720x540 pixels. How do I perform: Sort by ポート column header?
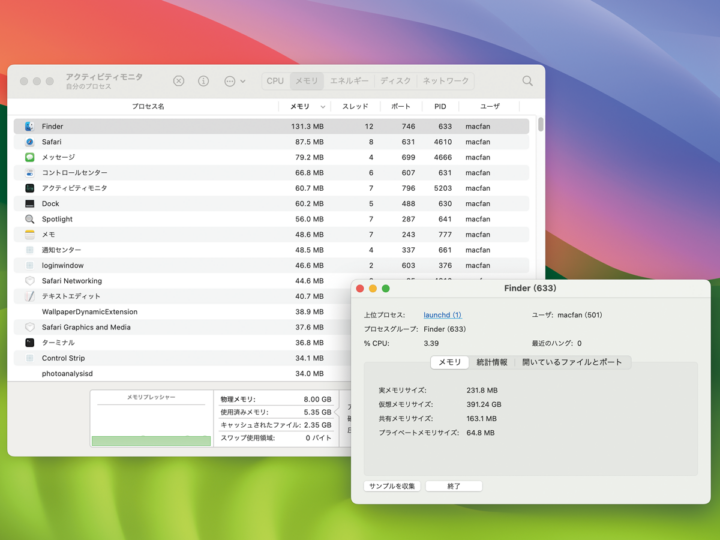(x=401, y=107)
